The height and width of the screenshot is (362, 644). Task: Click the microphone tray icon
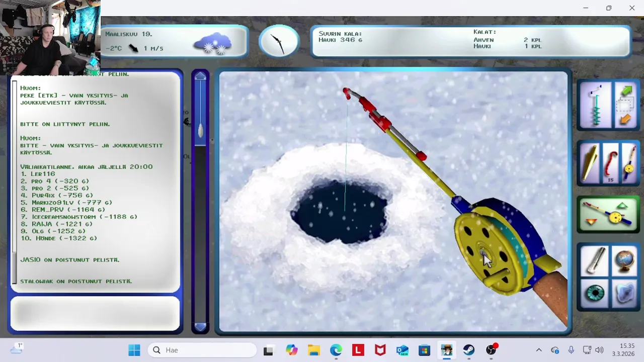(571, 350)
